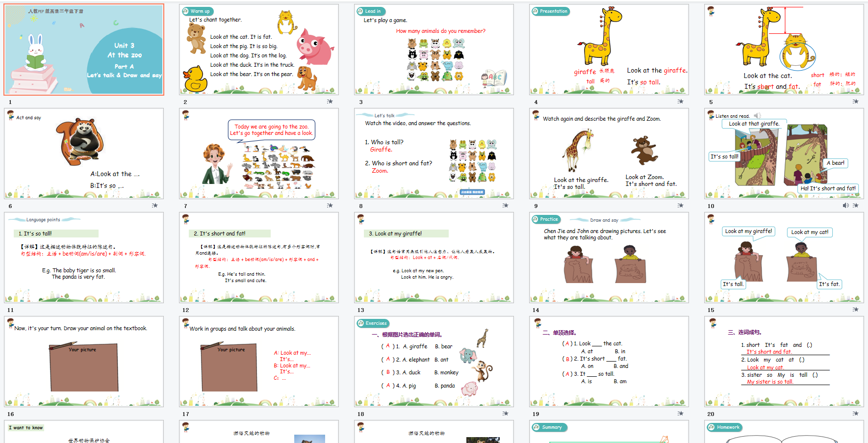
Task: Click the animation star under slide 8
Action: click(x=505, y=206)
